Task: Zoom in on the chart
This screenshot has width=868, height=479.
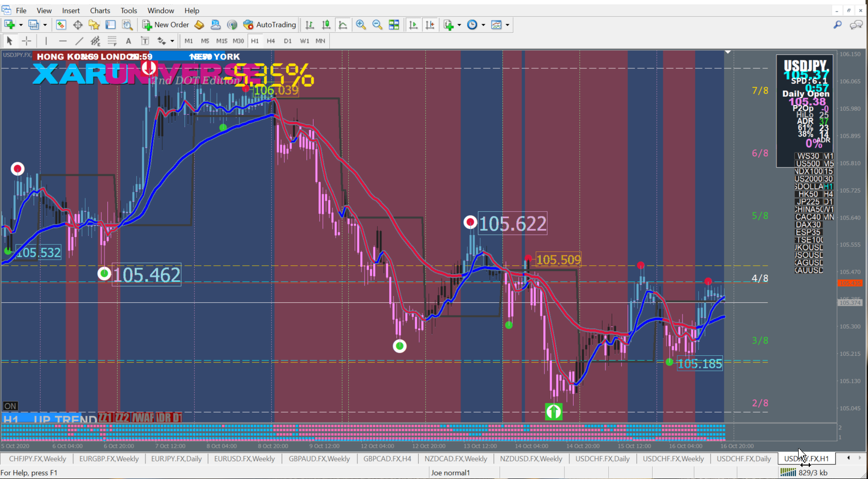Action: (361, 25)
